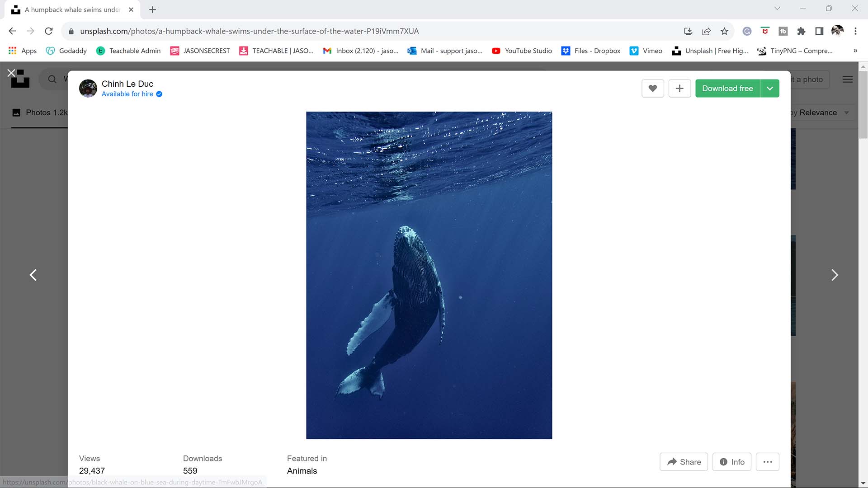Image resolution: width=868 pixels, height=488 pixels.
Task: Open Apps bookmark shortcut
Action: point(23,51)
